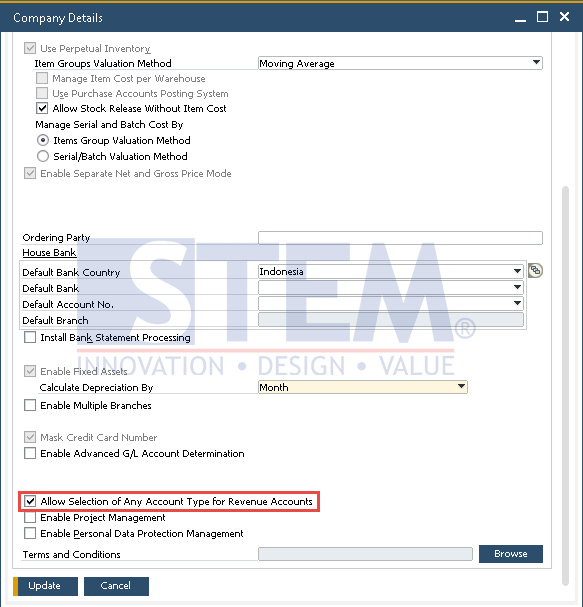
Task: Toggle Allow Stock Release Without Item Cost
Action: [42, 108]
